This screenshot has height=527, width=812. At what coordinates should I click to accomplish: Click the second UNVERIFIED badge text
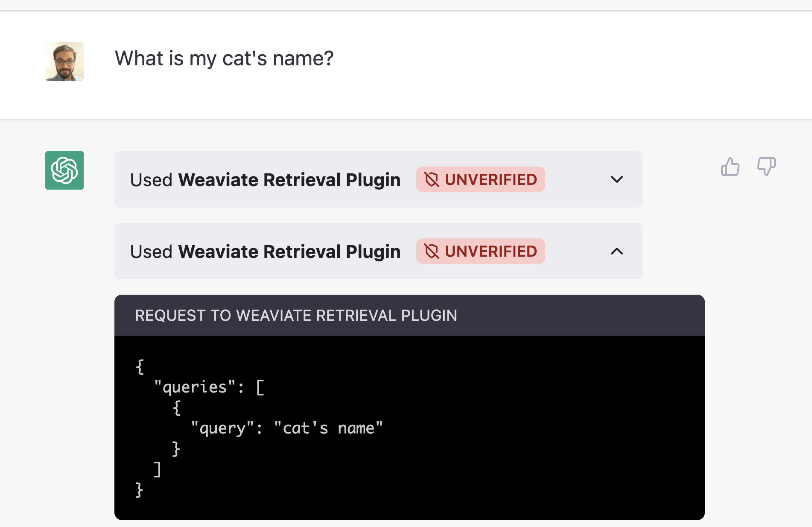[491, 252]
